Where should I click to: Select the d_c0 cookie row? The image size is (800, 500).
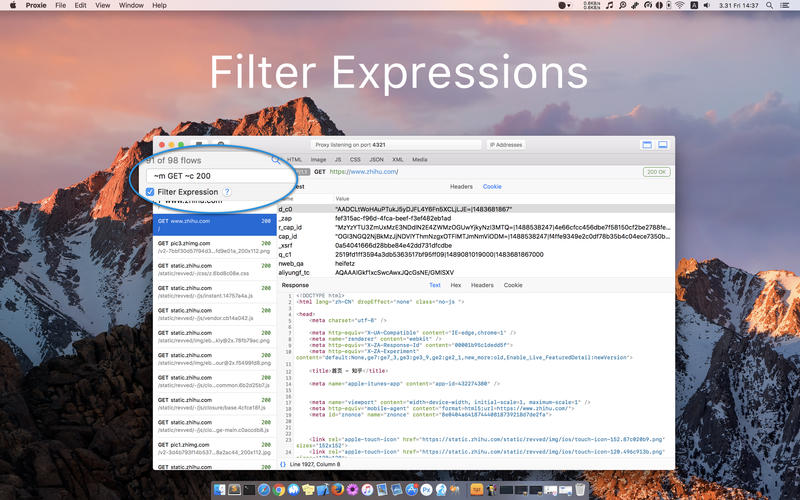476,209
